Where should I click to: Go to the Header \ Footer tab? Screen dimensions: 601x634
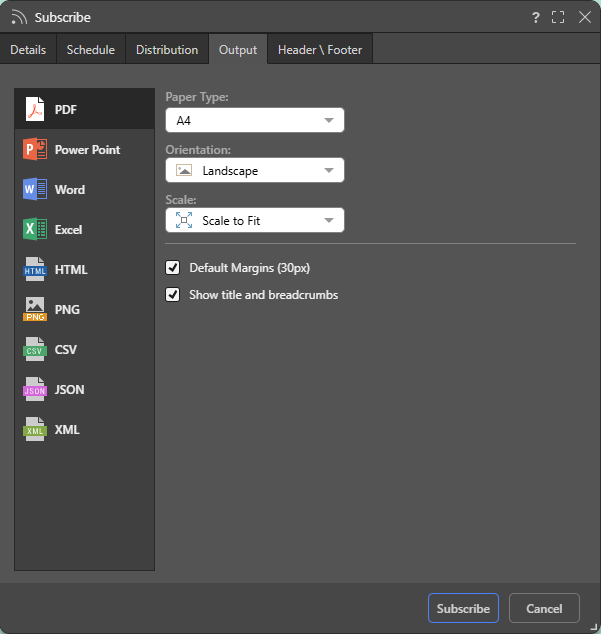click(320, 50)
